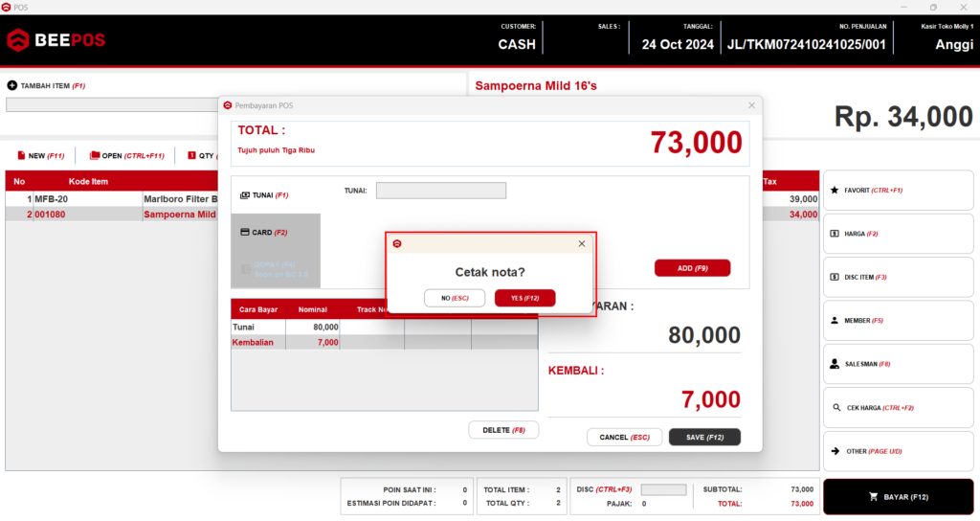Select the CARD (F2) payment method
The image size is (980, 521).
pos(276,232)
